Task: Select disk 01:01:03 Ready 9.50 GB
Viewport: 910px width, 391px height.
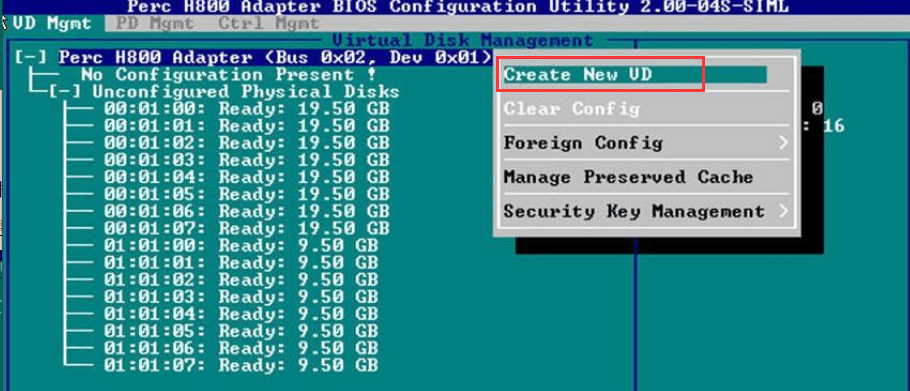Action: coord(241,296)
